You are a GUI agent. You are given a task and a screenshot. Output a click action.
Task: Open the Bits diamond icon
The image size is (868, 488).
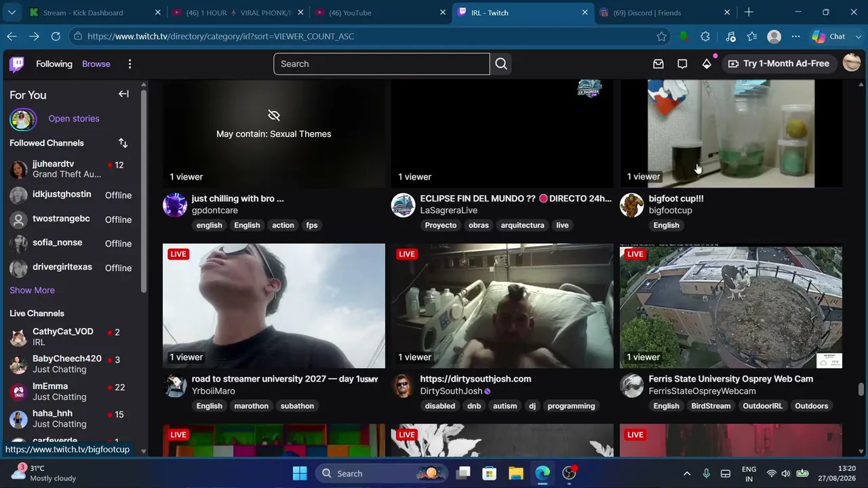[707, 64]
